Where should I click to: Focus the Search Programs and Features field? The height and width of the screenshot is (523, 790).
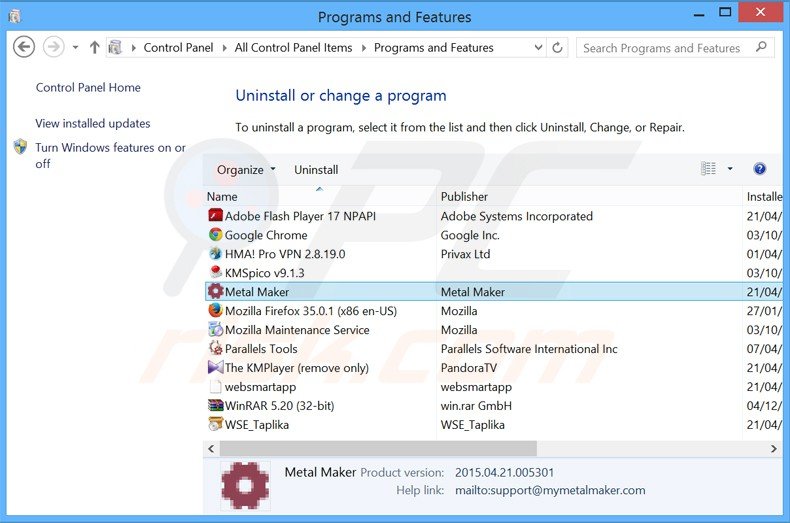pos(675,48)
